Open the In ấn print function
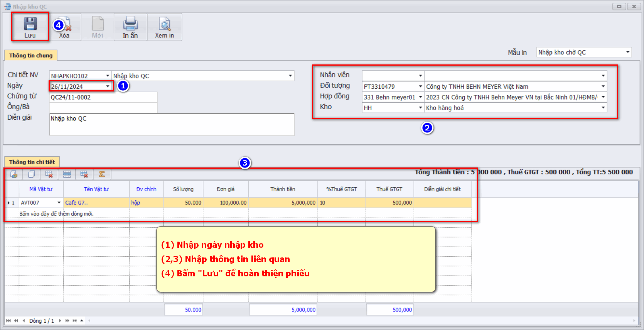The width and height of the screenshot is (644, 330). (130, 27)
